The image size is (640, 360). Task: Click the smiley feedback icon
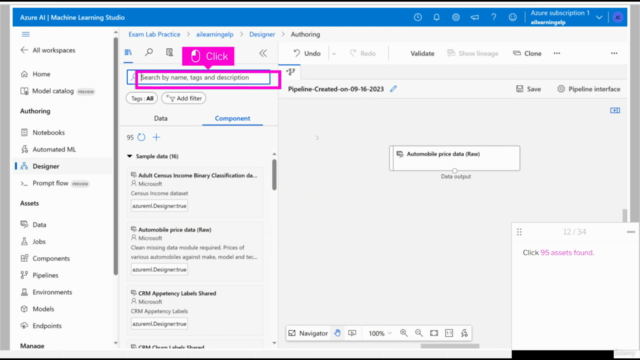pyautogui.click(x=513, y=18)
